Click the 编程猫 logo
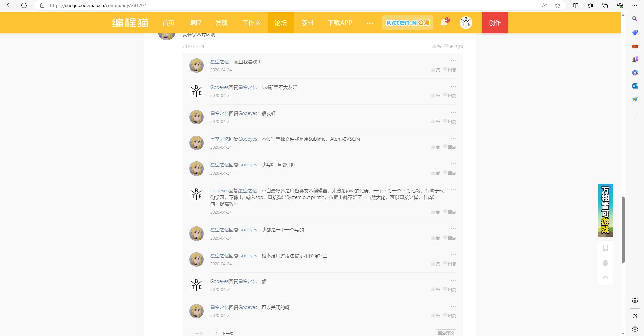Viewport: 644px width, 336px height. pos(130,23)
